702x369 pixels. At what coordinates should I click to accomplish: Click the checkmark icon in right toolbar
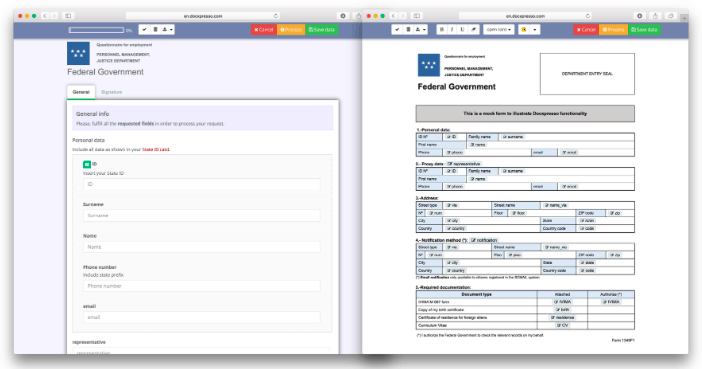(x=397, y=30)
